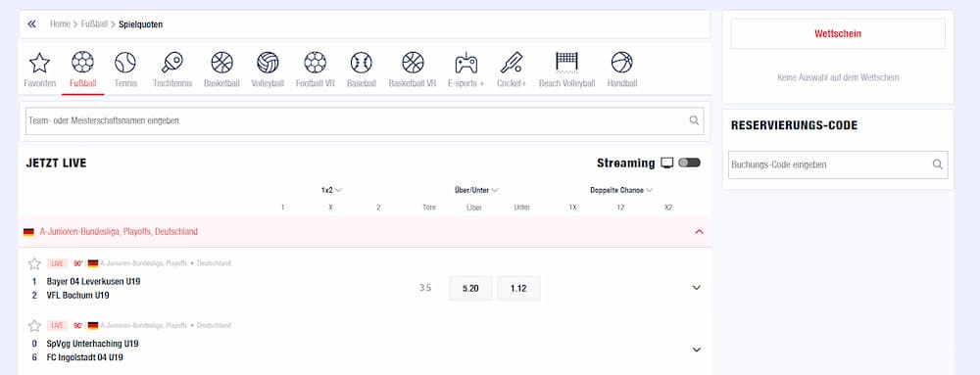Select Beach Volleyball net icon
The height and width of the screenshot is (375, 980).
(566, 63)
